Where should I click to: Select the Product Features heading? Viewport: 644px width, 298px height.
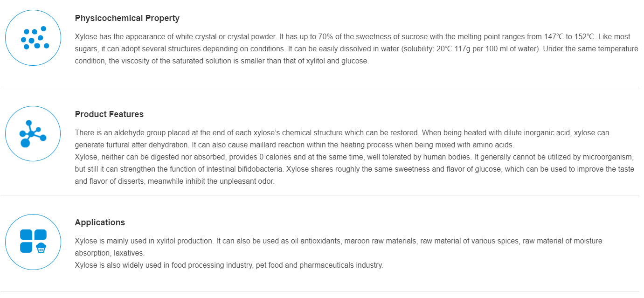(109, 114)
